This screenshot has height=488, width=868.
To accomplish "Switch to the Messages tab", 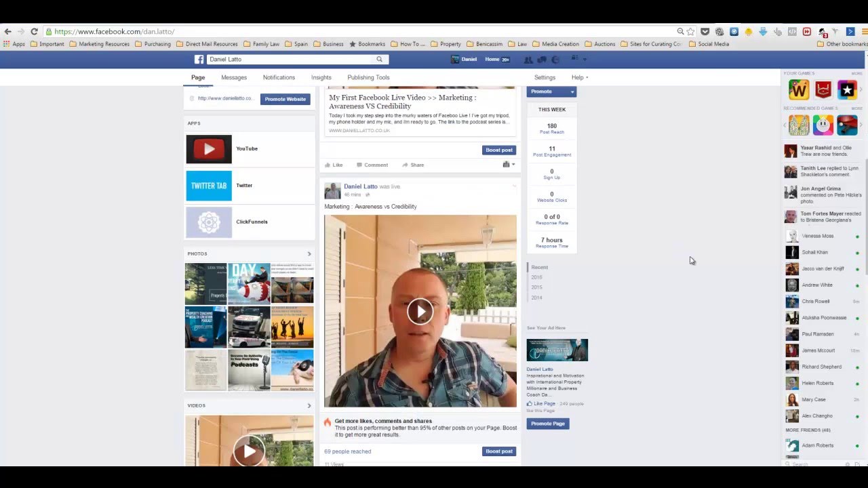I will click(234, 78).
